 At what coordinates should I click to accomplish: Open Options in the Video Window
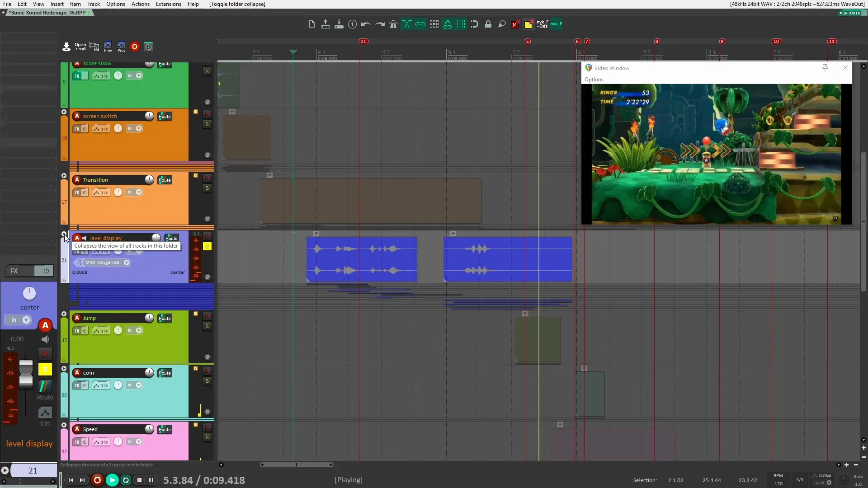click(594, 80)
